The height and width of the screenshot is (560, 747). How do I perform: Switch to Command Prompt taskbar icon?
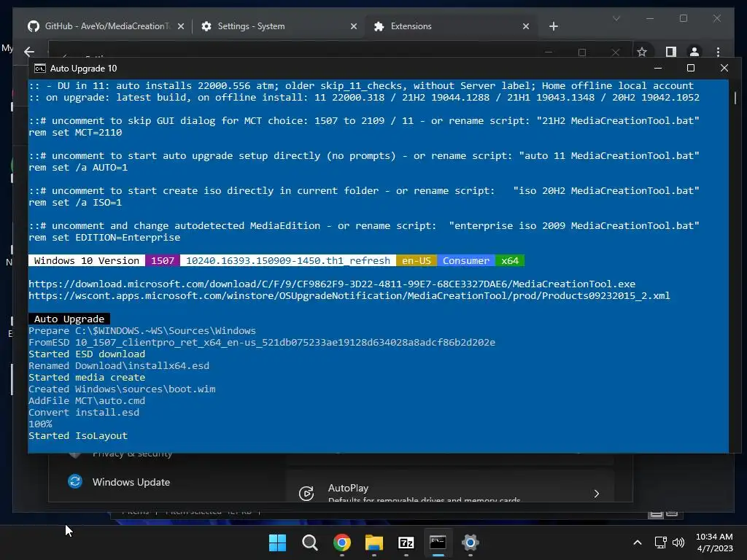438,542
